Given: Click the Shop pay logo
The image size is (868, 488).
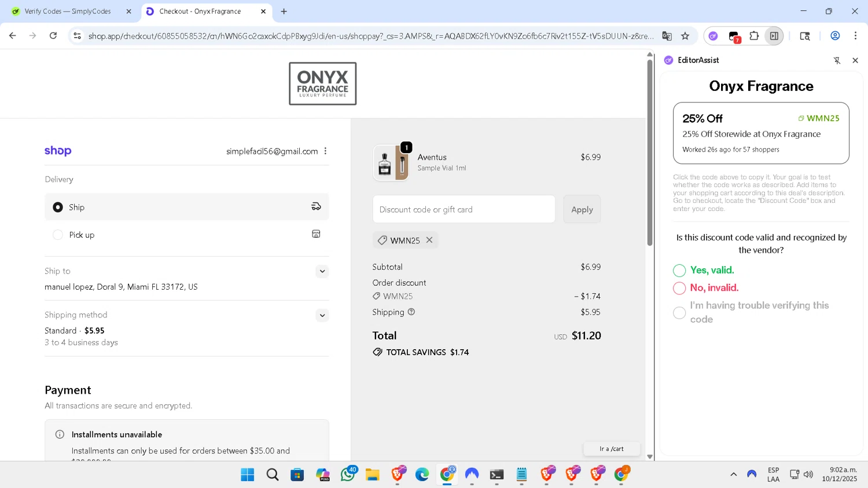Looking at the screenshot, I should (58, 151).
